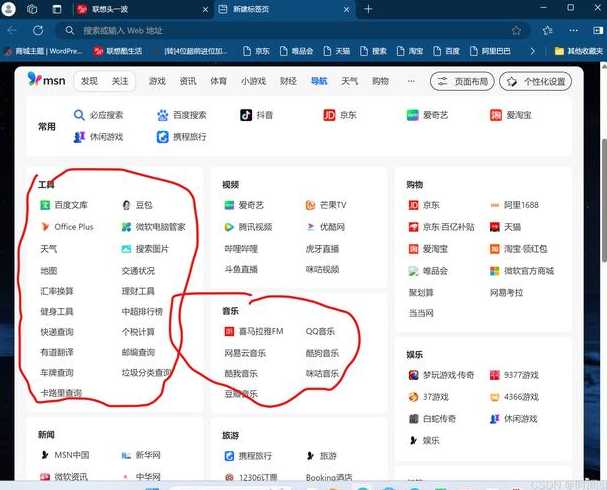Open the 虎牙直播 link
This screenshot has height=490, width=607.
tap(322, 249)
